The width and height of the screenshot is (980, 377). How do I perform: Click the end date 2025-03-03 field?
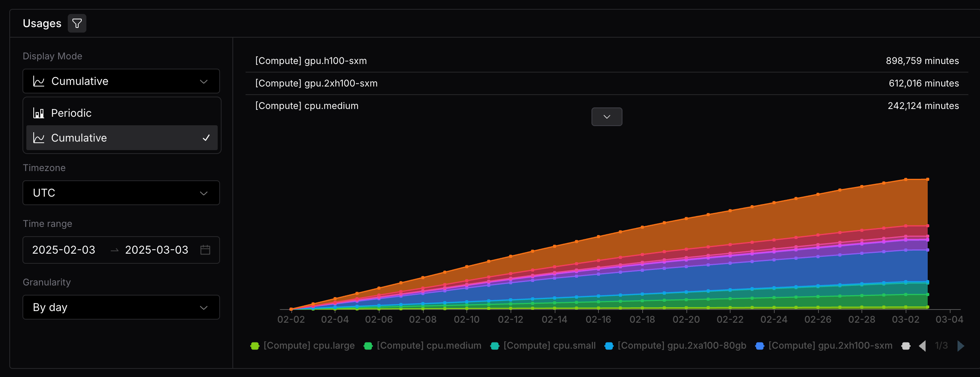point(156,250)
